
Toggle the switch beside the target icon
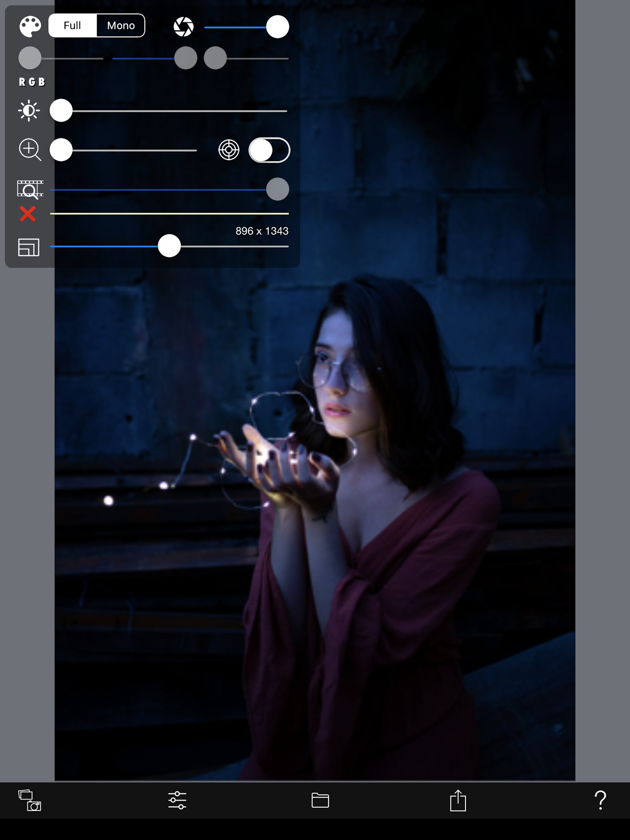[x=269, y=150]
